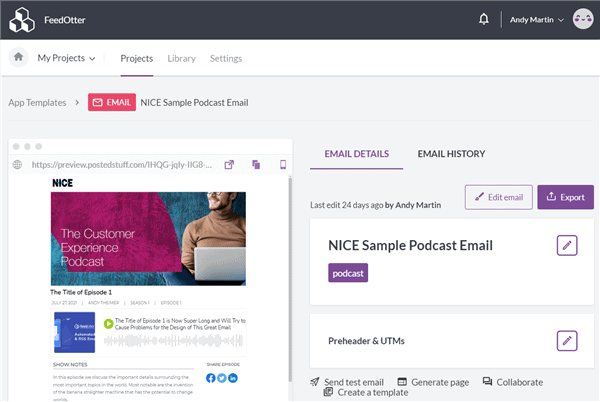Image resolution: width=600 pixels, height=402 pixels.
Task: Open the notifications bell
Action: click(x=484, y=19)
